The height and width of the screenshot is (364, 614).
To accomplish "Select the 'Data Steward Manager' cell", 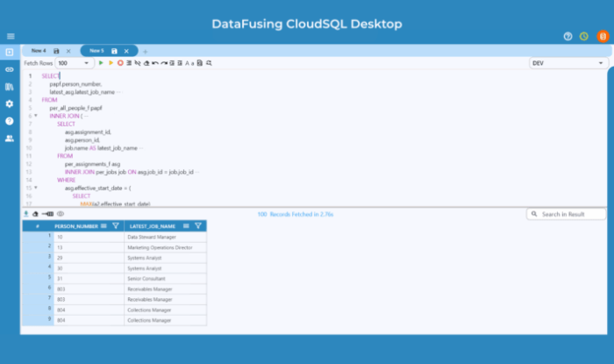I will click(165, 237).
